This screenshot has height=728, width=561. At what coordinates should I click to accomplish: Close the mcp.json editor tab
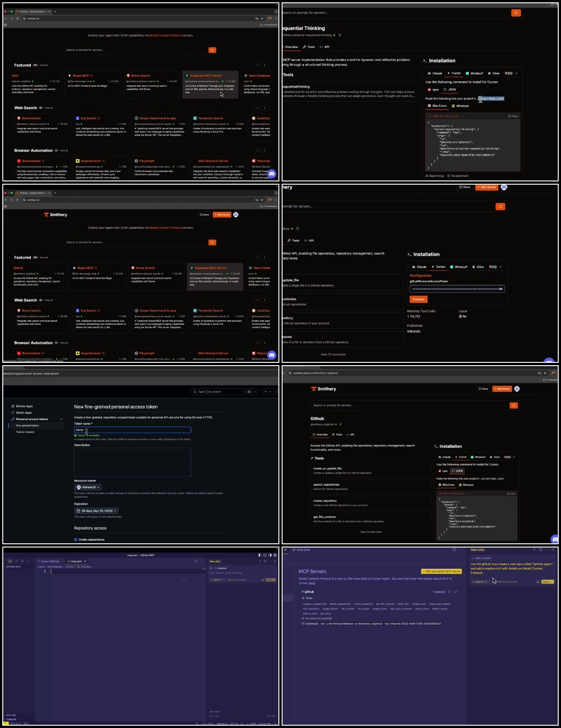coord(85,561)
